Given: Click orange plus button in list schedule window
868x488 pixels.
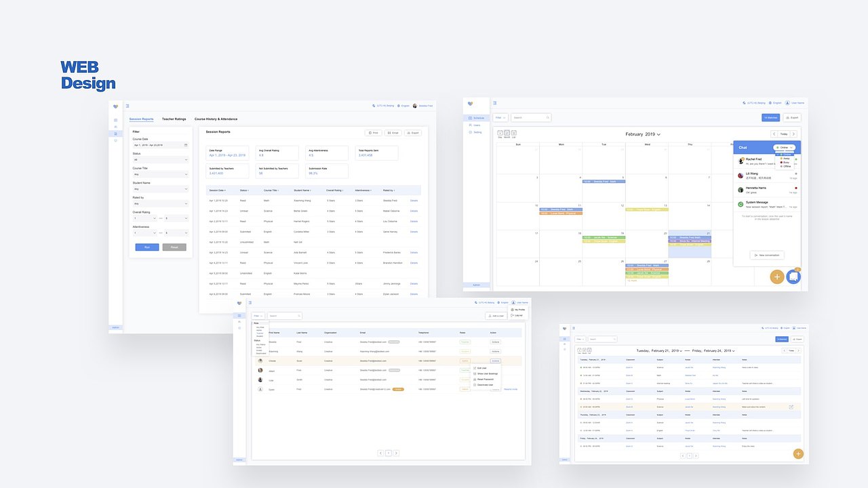Looking at the screenshot, I should pos(798,454).
